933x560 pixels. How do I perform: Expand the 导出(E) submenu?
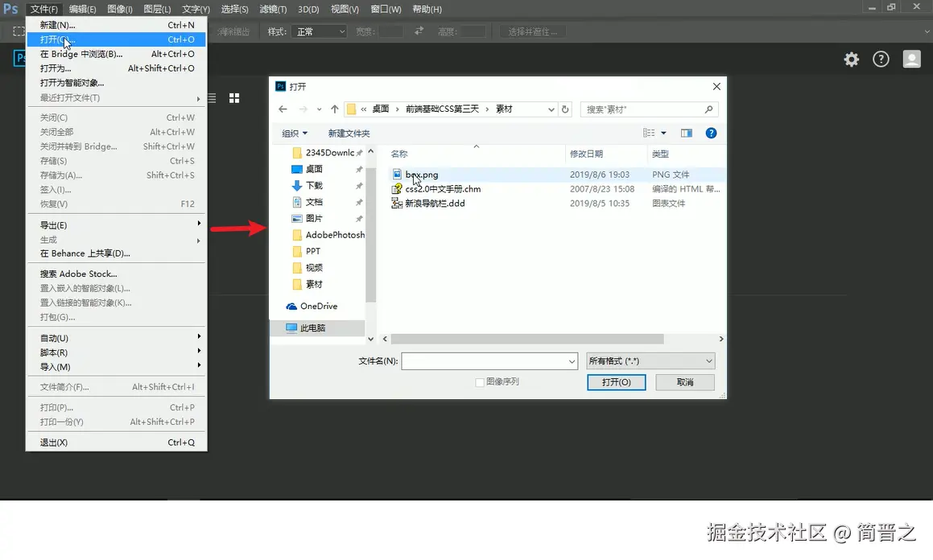(x=116, y=225)
